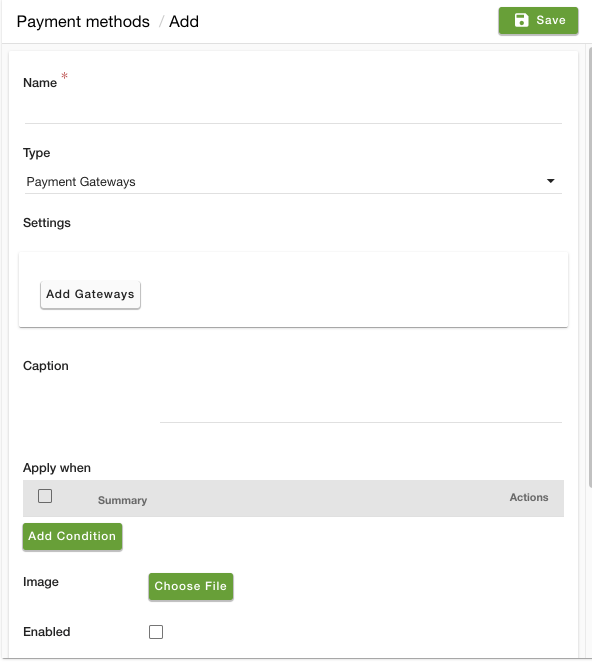Click the Add Gateways button
The image size is (592, 662).
coord(90,294)
